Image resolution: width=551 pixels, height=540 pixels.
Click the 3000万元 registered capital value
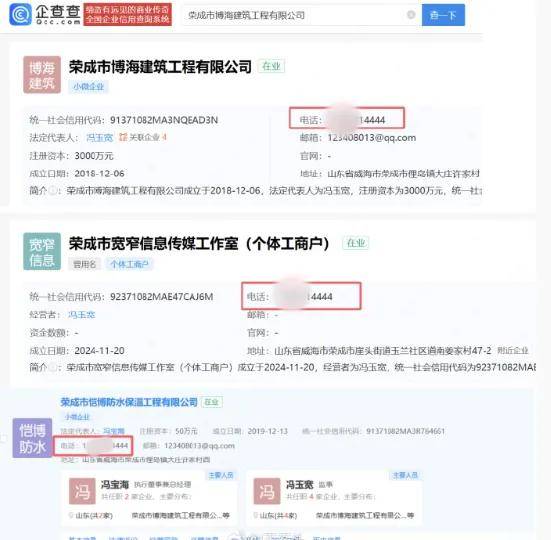click(x=94, y=156)
